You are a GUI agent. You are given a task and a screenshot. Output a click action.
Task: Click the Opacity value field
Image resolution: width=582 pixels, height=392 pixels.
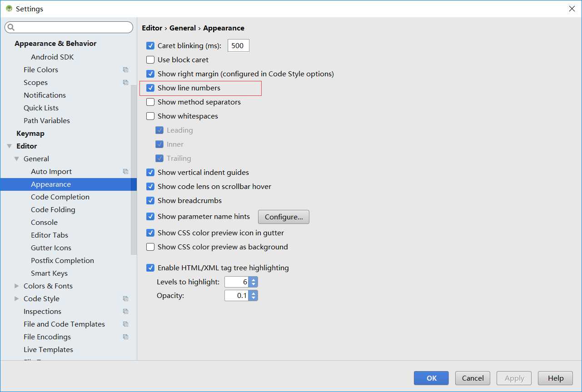click(237, 296)
